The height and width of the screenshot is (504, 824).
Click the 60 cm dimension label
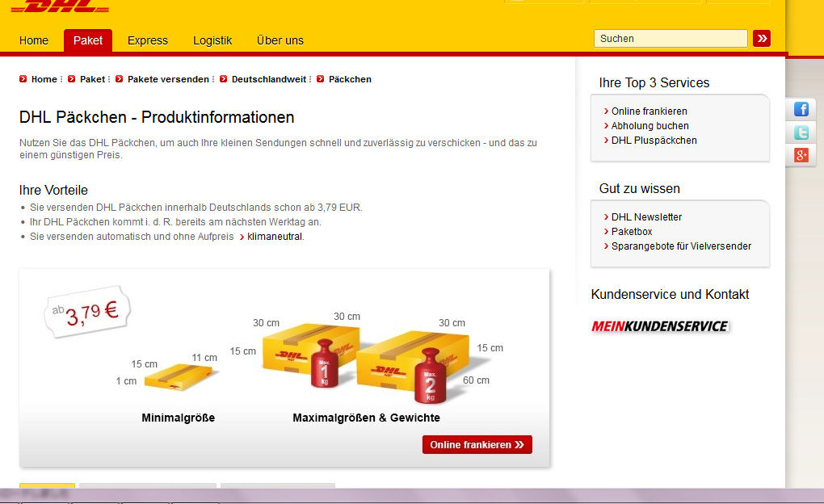tap(476, 380)
